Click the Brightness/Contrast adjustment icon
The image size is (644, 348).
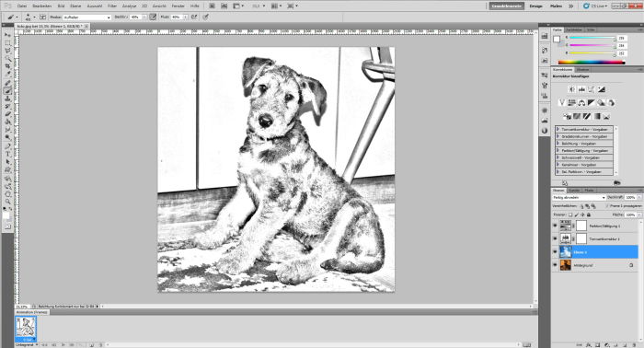(571, 89)
